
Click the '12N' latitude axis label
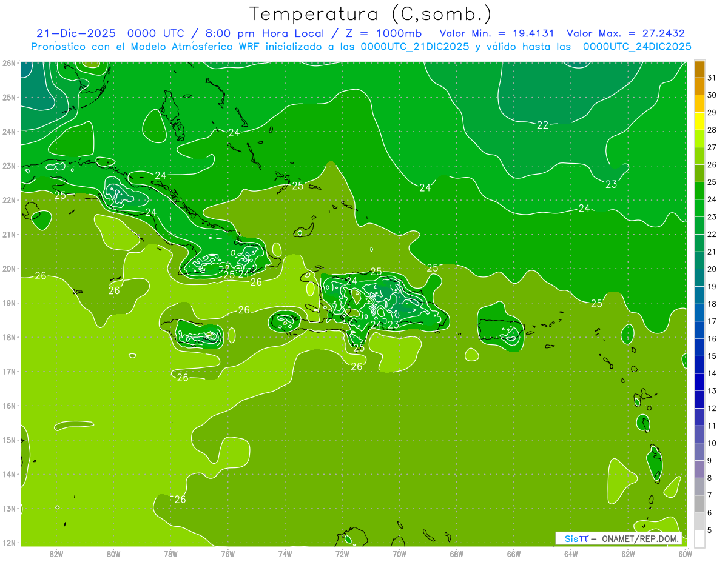coord(8,543)
